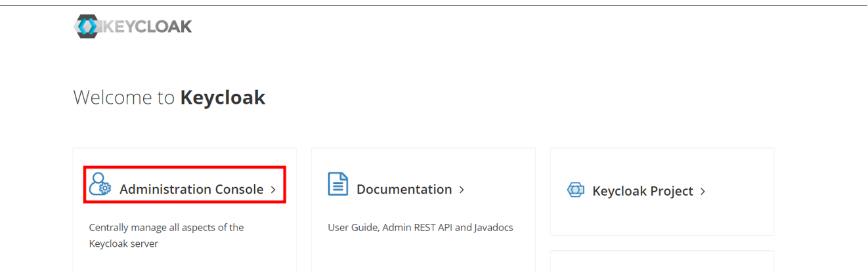Click the 'Welcome to Keycloak' heading

click(x=169, y=97)
